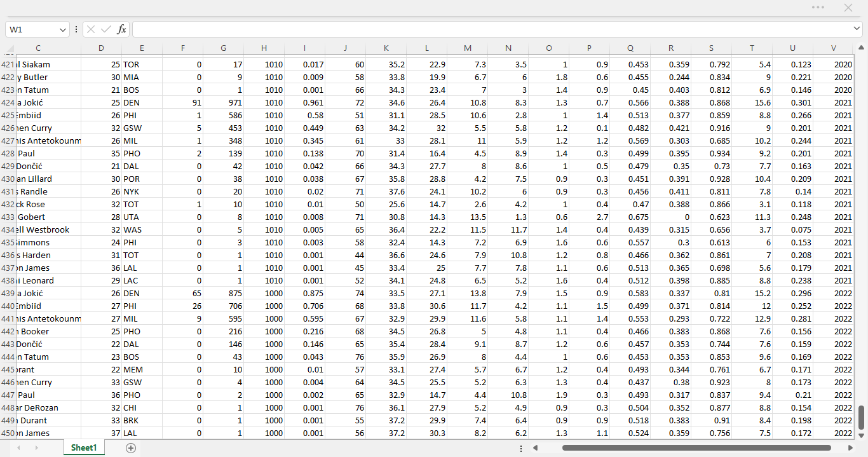Screen dimensions: 868x457
Task: Click the cell with value 875
Action: click(x=223, y=293)
